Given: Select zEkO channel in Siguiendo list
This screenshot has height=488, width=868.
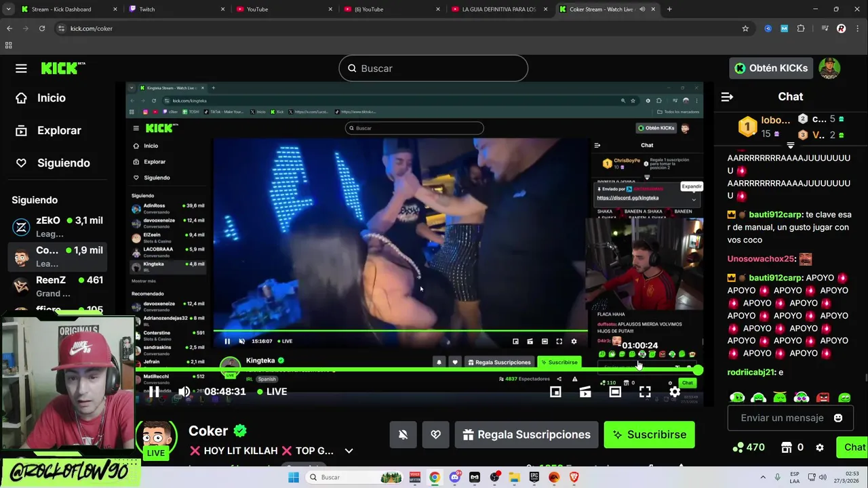Looking at the screenshot, I should click(58, 226).
